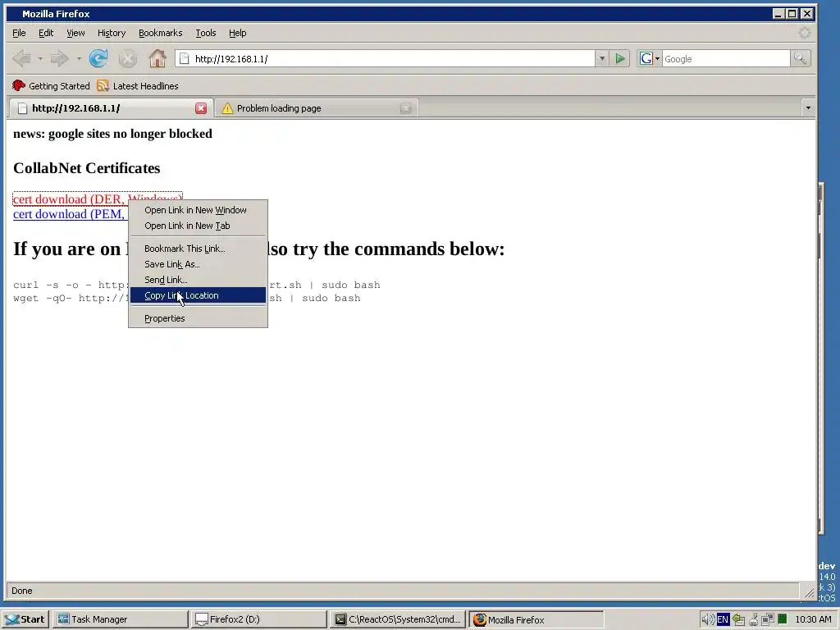Open the Getting Started bookmark
Screen dimensions: 840x630
tap(51, 85)
